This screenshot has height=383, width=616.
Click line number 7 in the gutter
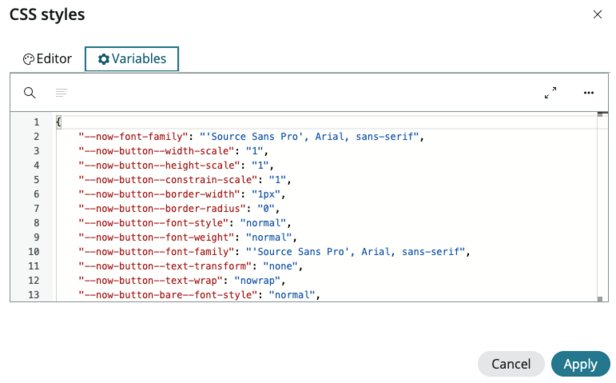click(36, 209)
